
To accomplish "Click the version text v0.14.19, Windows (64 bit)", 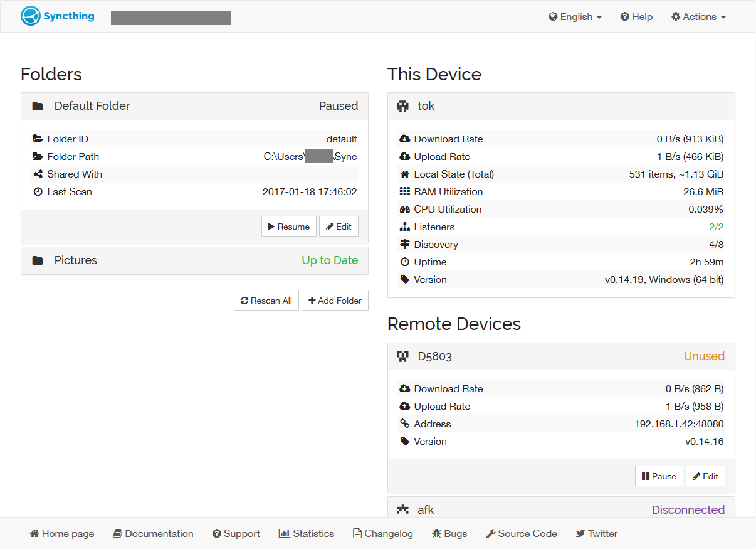I will click(x=664, y=280).
